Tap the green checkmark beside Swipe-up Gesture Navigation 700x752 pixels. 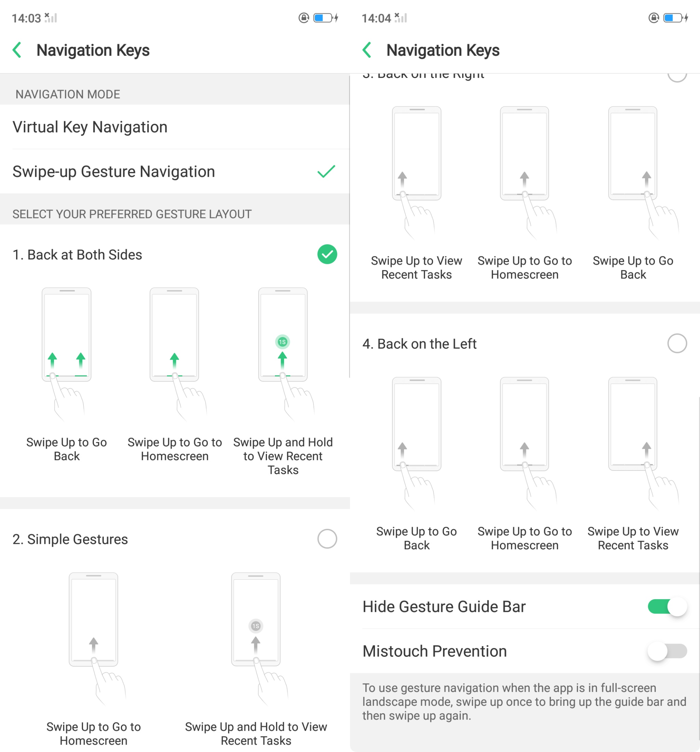(326, 171)
